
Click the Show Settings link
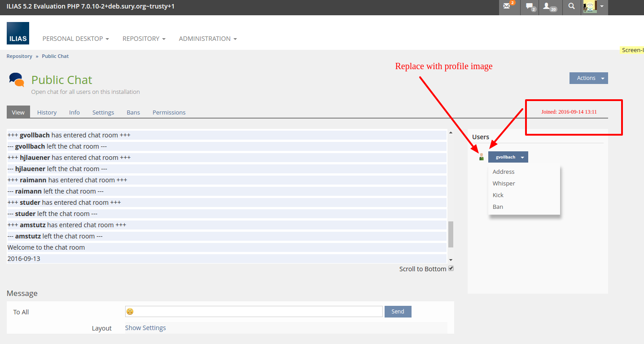(x=145, y=328)
